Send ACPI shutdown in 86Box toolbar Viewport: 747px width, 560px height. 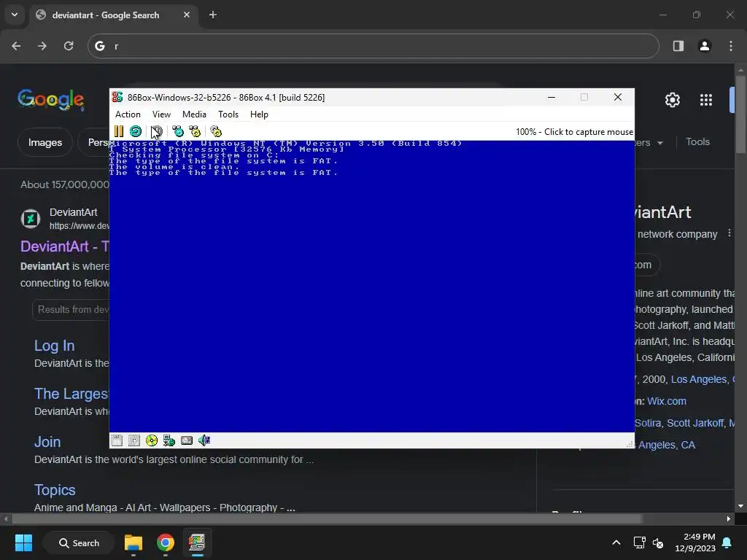(157, 131)
